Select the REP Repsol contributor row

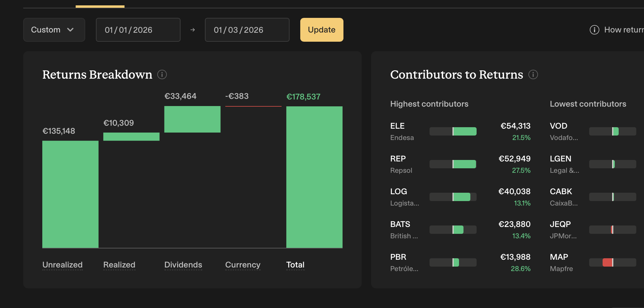(460, 164)
